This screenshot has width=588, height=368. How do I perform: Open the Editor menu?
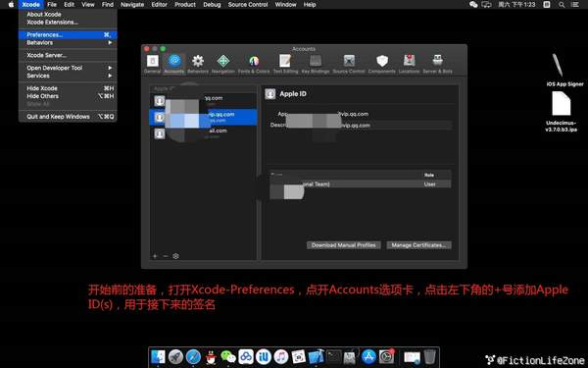[160, 5]
